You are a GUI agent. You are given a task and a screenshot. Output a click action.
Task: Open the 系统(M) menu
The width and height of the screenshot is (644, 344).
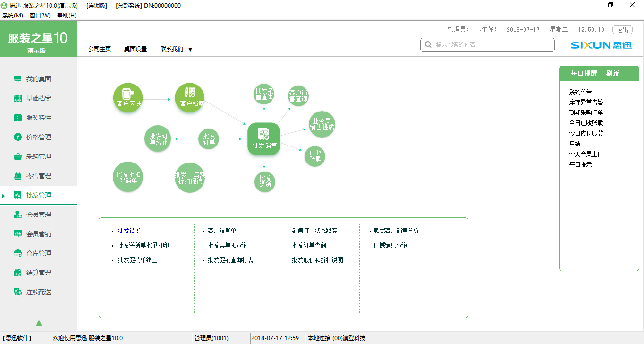[13, 15]
